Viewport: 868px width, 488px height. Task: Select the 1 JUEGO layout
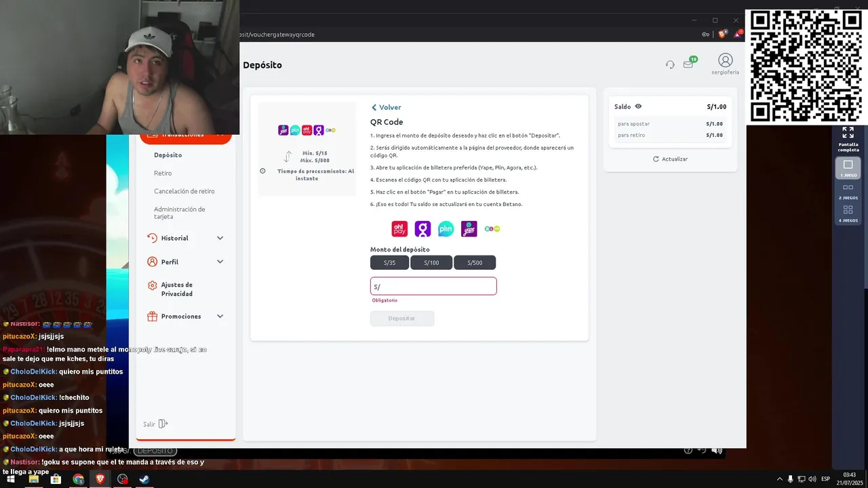coord(848,168)
